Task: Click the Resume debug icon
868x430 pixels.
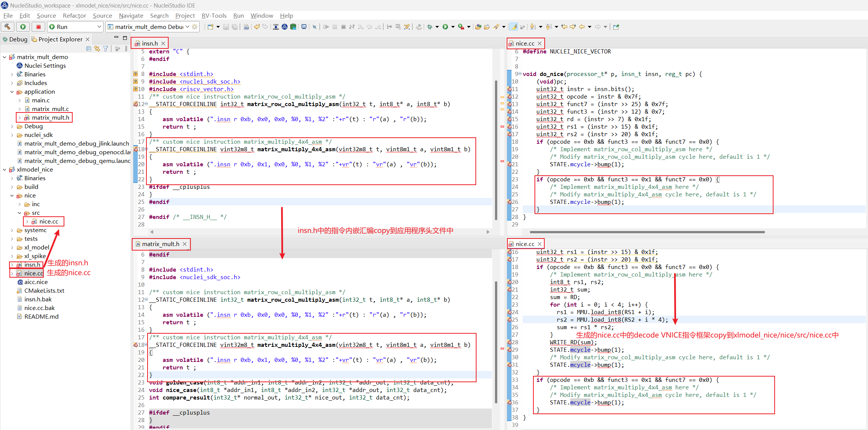Action: (326, 27)
